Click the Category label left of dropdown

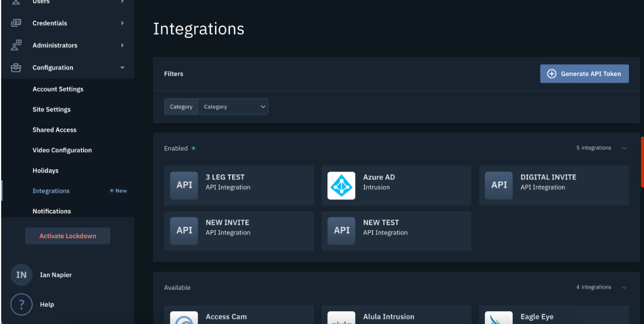pyautogui.click(x=181, y=107)
